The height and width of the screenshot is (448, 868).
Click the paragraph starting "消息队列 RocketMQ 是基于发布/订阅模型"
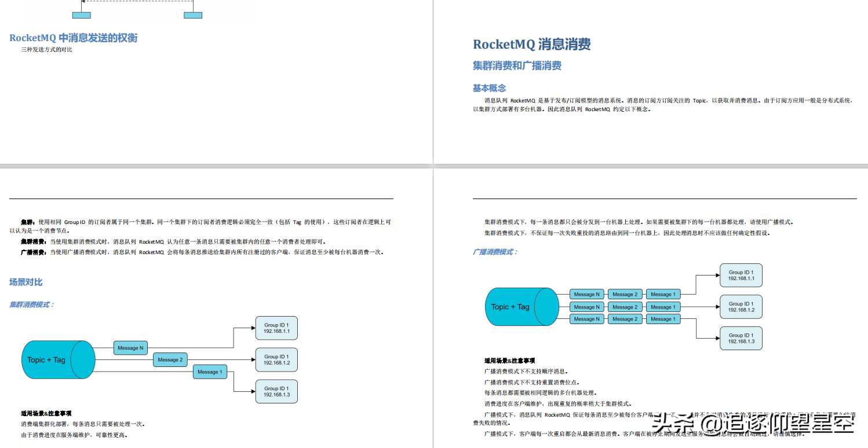(x=664, y=105)
